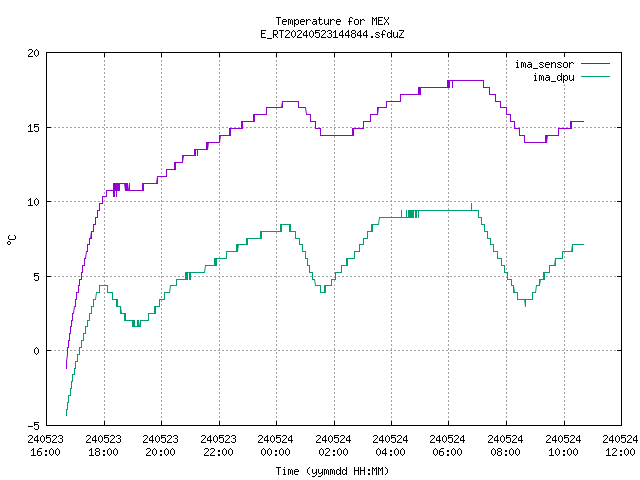The height and width of the screenshot is (480, 640).
Task: Click the x-axis tick 240524 04:00
Action: 391,445
